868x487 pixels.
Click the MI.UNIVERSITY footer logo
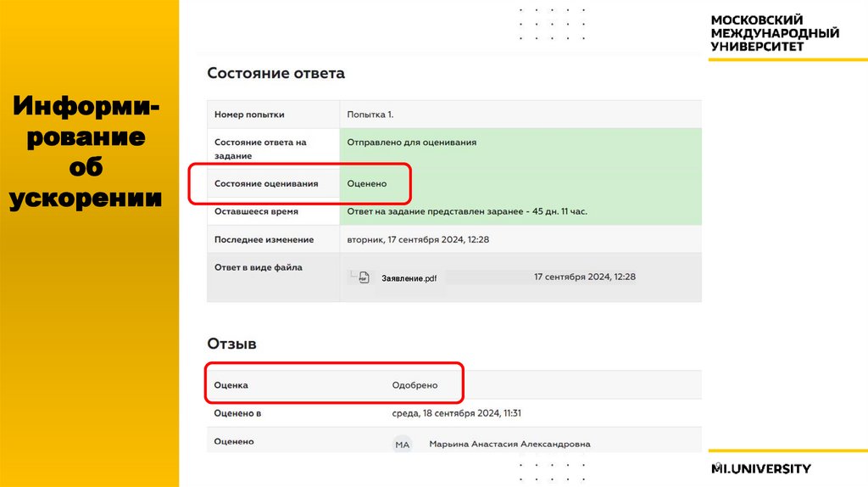(x=761, y=468)
